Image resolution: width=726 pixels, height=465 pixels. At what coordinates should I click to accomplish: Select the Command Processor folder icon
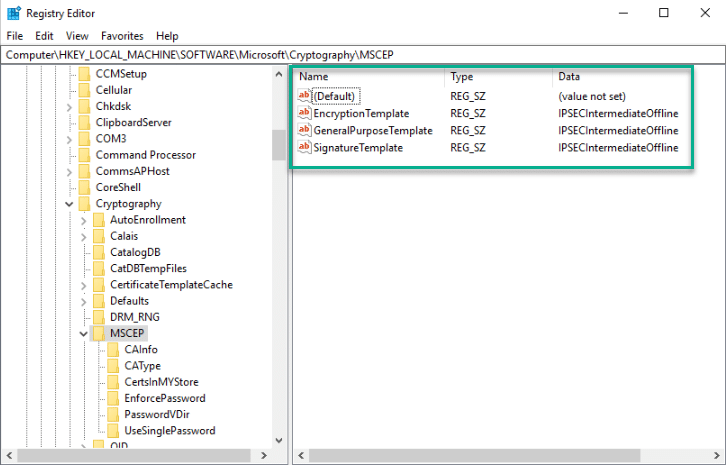[84, 155]
